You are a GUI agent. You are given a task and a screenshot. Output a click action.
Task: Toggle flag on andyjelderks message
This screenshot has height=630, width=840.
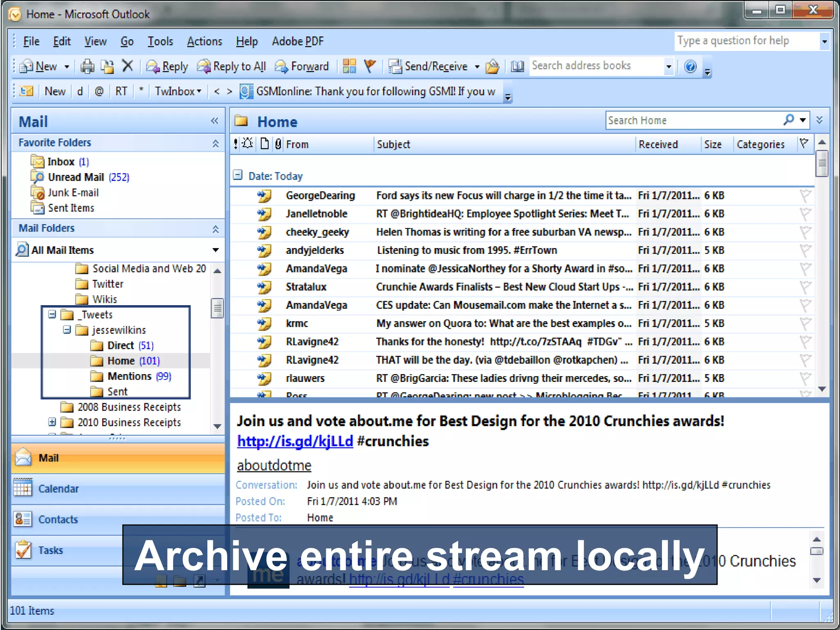[805, 250]
